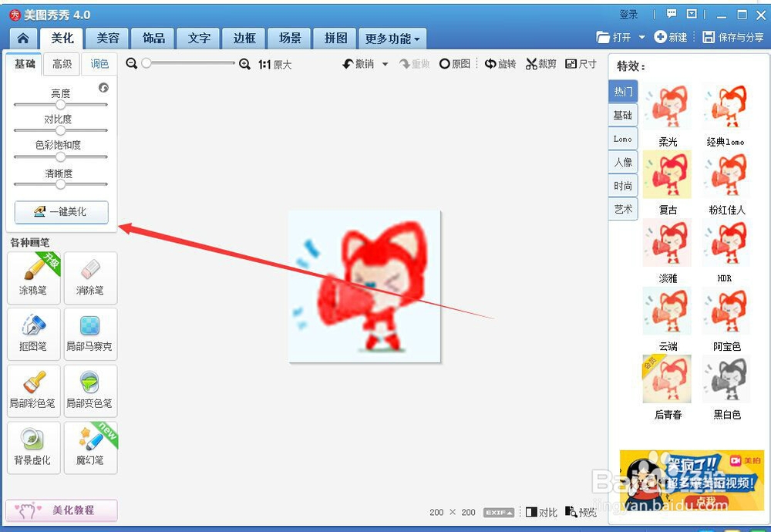This screenshot has height=532, width=771.
Task: Switch to the 场景 scene tab
Action: click(x=290, y=39)
